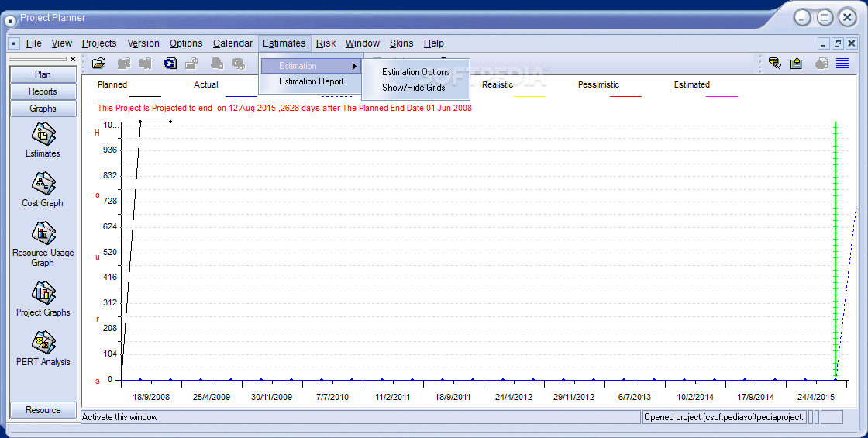
Task: Click the Estimates menu header
Action: click(x=284, y=43)
